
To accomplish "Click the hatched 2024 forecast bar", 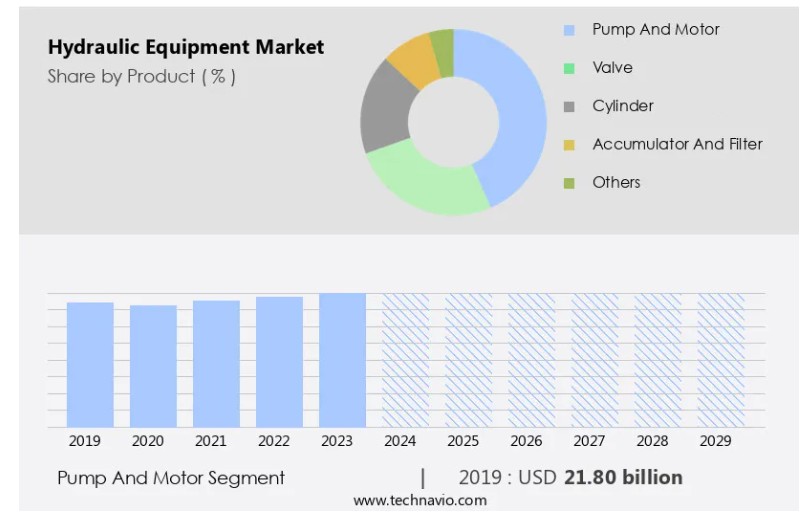I will point(405,360).
